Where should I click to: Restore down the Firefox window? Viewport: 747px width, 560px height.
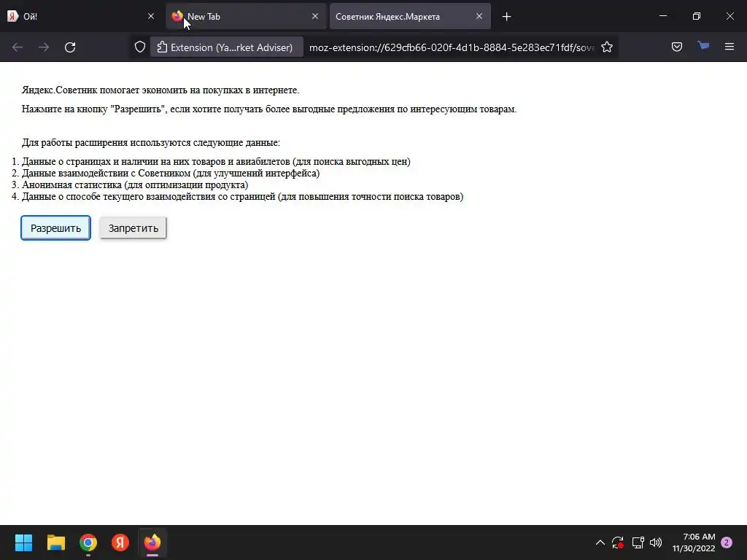tap(697, 16)
